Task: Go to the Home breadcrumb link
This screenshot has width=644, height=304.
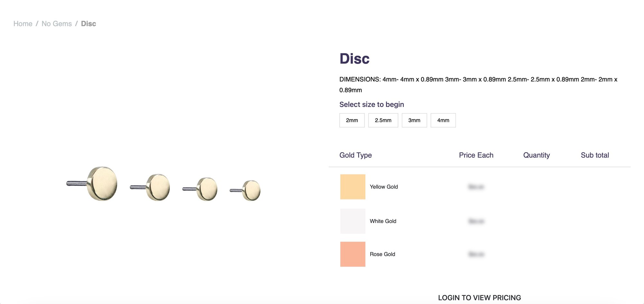Action: pyautogui.click(x=23, y=24)
